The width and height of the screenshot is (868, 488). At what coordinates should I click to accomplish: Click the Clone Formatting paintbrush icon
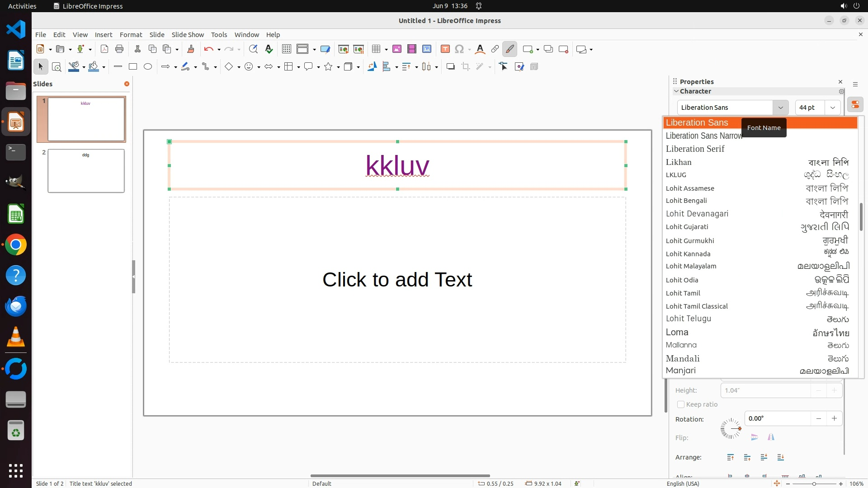190,49
